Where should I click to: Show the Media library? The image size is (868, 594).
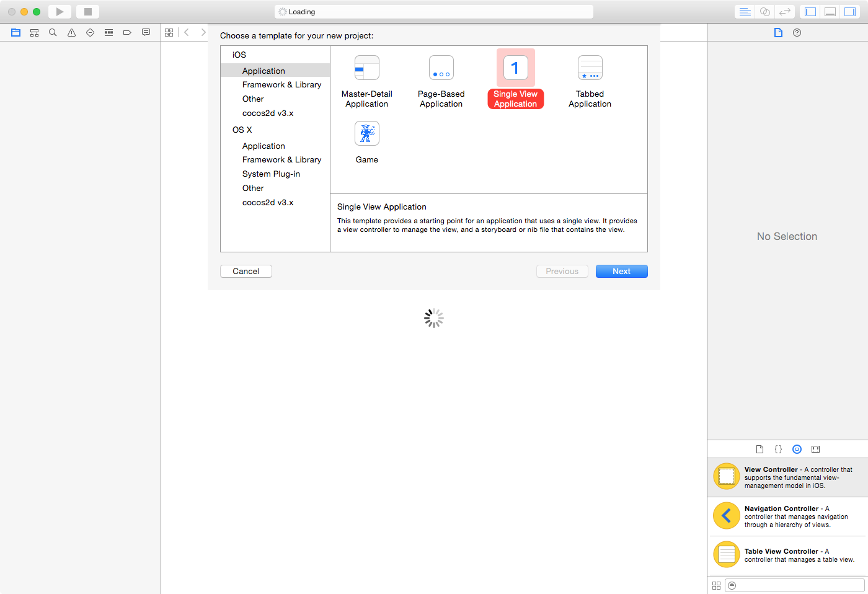pos(816,450)
